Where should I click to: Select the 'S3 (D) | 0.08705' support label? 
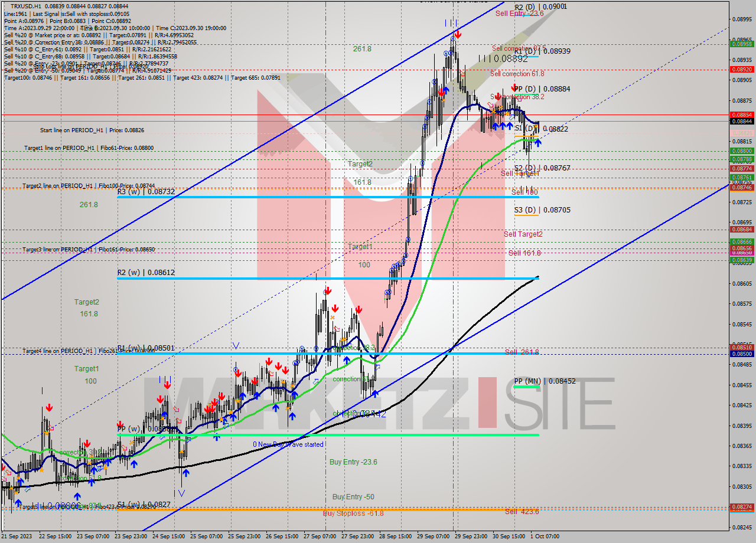click(x=542, y=210)
